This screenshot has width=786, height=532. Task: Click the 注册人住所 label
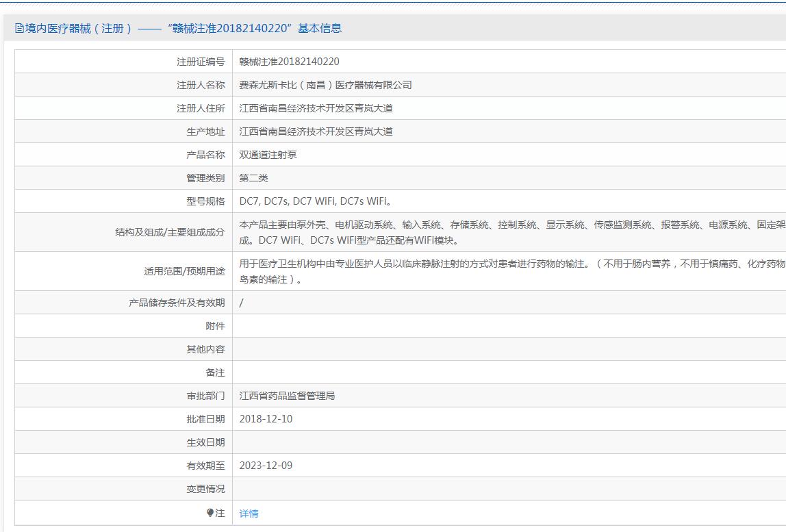(201, 107)
